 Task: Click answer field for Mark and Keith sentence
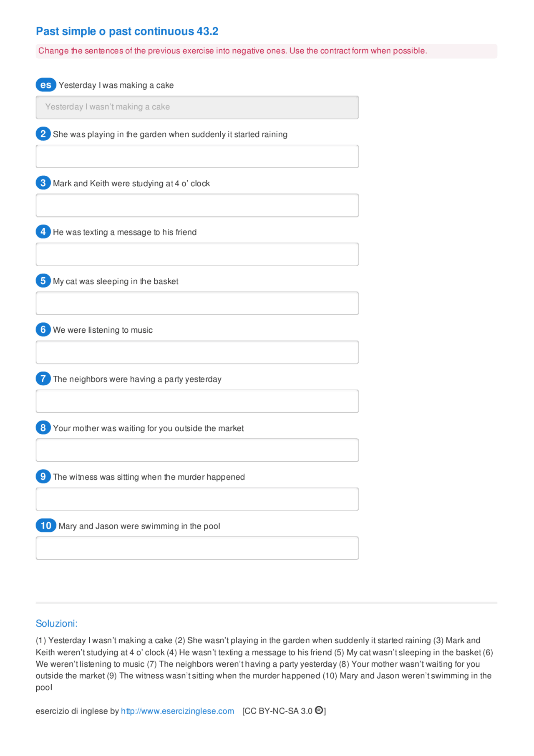pyautogui.click(x=197, y=205)
